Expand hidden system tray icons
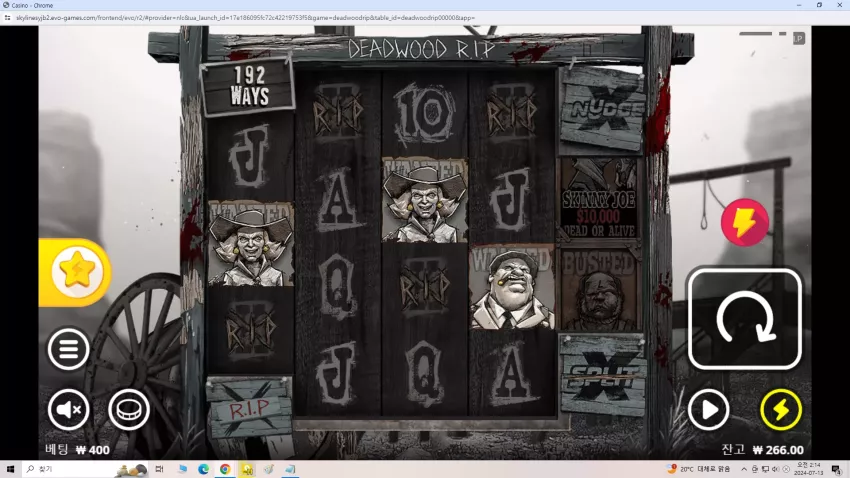Viewport: 850px width, 478px height. [744, 469]
